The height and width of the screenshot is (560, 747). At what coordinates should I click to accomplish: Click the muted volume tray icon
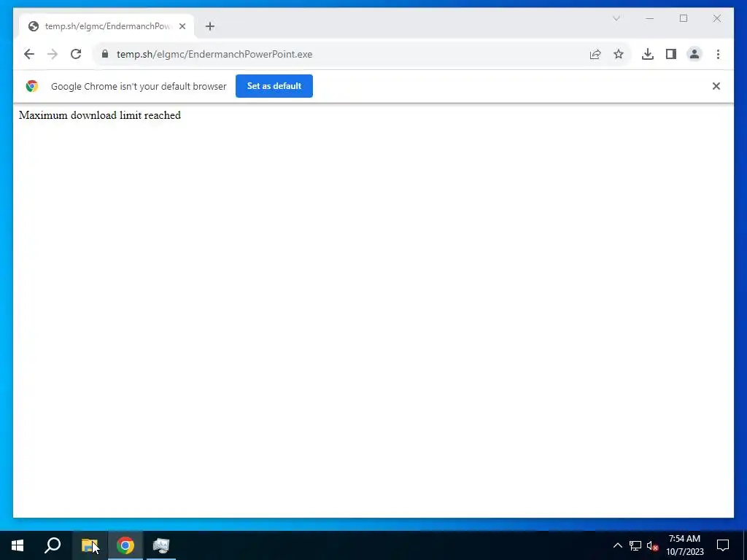tap(652, 545)
